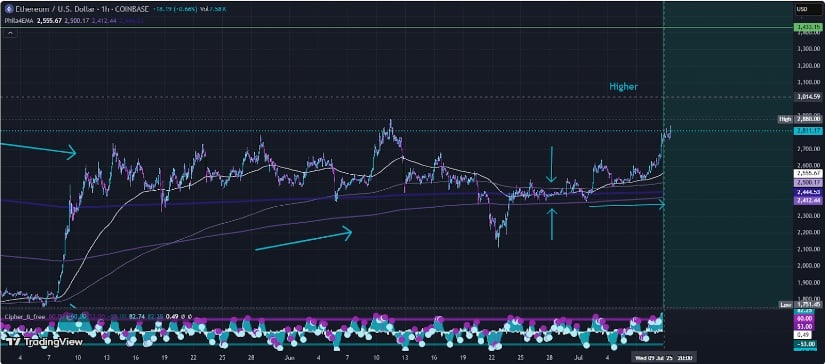
Task: Select the Cipher_B_free indicator label
Action: (x=24, y=317)
